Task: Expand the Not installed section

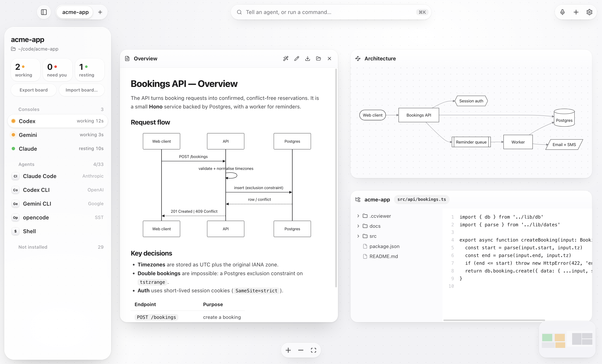Action: click(58, 247)
